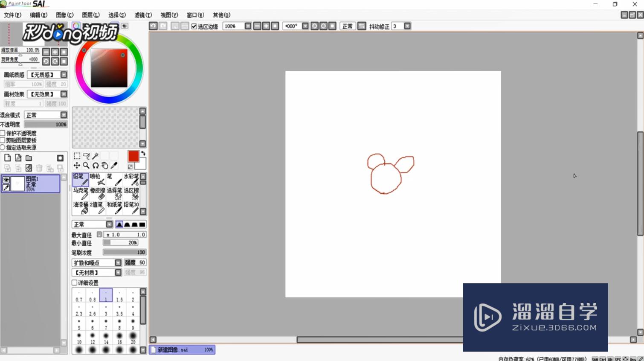Screen dimensions: 644x361
Task: Select the rectangular selection tool
Action: [x=77, y=156]
